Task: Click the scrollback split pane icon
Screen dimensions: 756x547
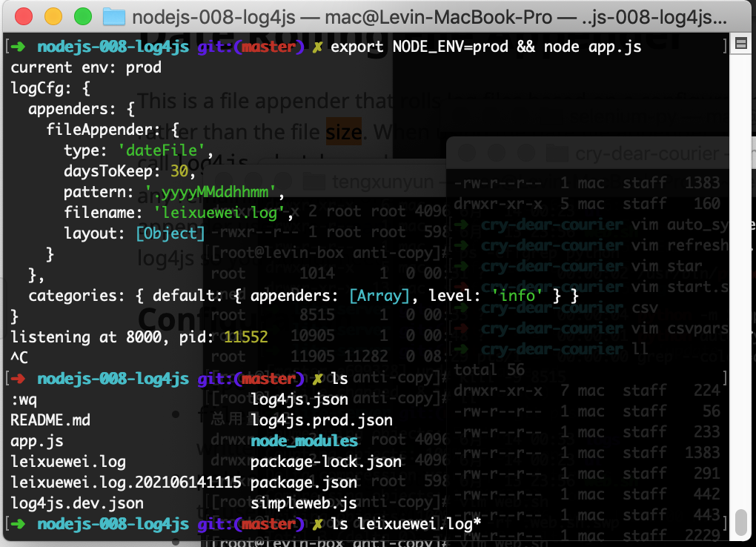Action: pyautogui.click(x=741, y=44)
